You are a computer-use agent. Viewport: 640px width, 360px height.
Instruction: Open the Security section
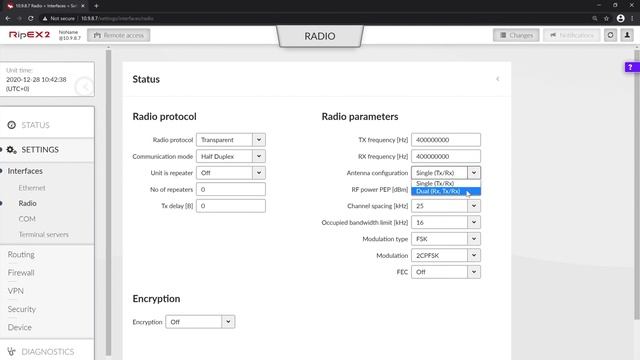tap(22, 309)
